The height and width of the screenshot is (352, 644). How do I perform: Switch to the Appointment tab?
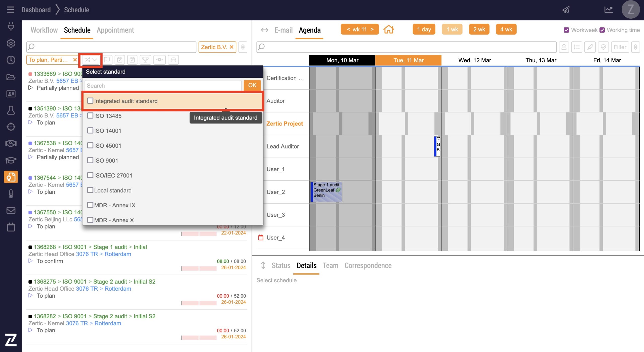pyautogui.click(x=115, y=30)
